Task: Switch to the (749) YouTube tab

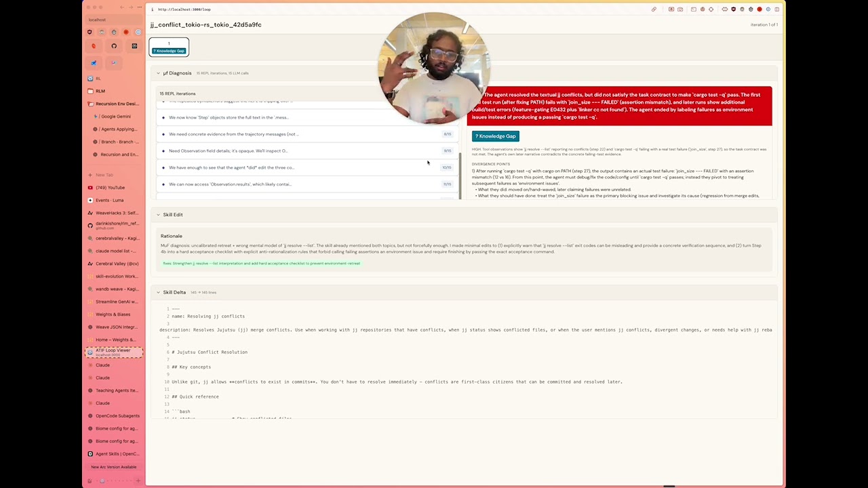Action: coord(114,188)
